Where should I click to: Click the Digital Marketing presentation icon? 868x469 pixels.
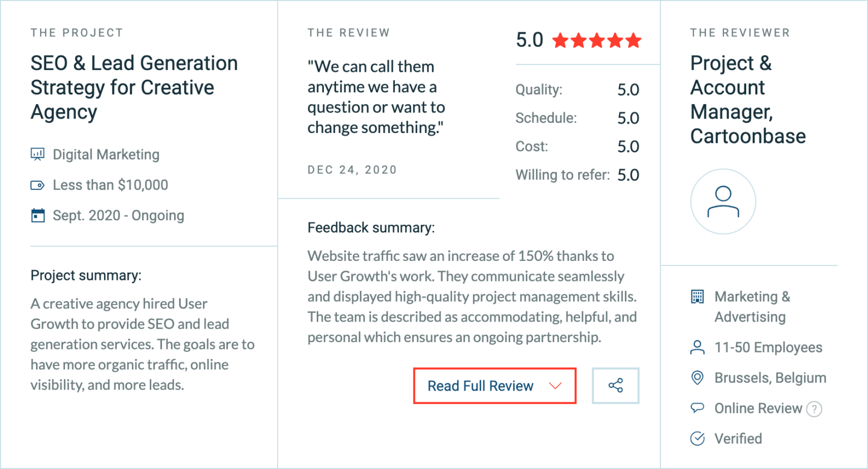pyautogui.click(x=37, y=154)
